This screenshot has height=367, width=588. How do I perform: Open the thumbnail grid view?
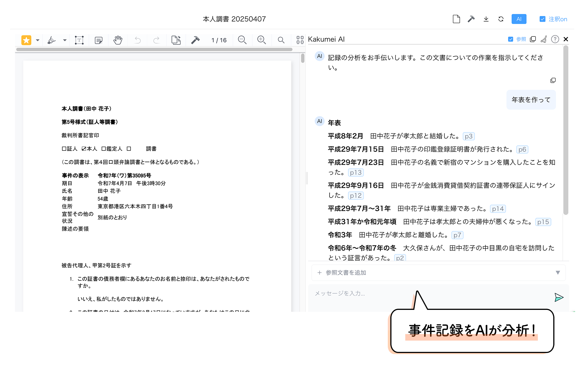click(x=300, y=40)
